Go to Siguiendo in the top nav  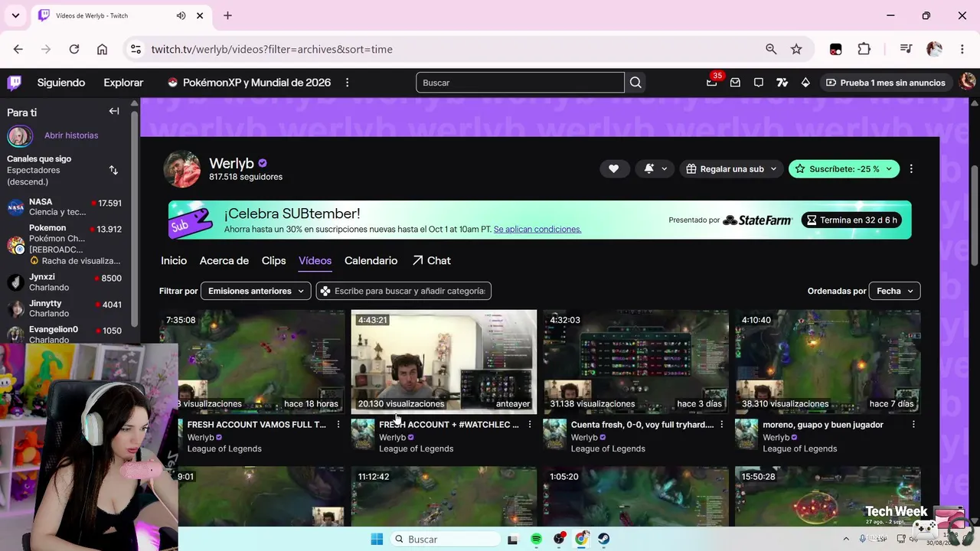pos(61,82)
